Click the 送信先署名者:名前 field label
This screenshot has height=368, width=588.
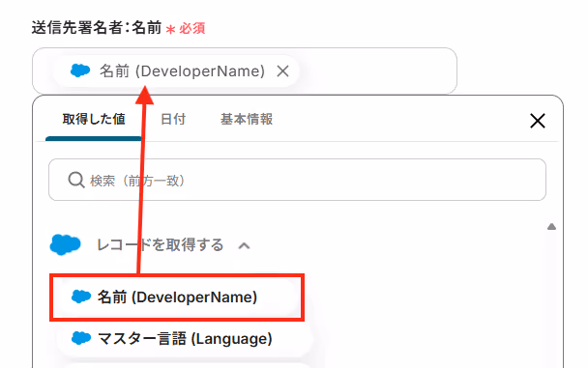(97, 28)
